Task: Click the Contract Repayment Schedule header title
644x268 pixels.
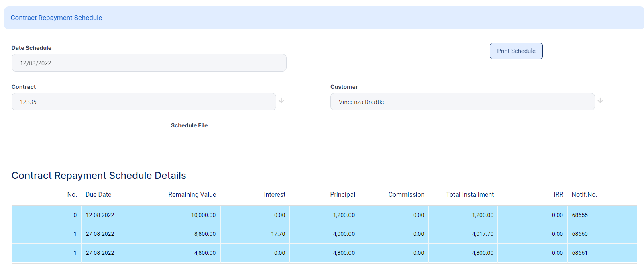Action: [x=56, y=18]
